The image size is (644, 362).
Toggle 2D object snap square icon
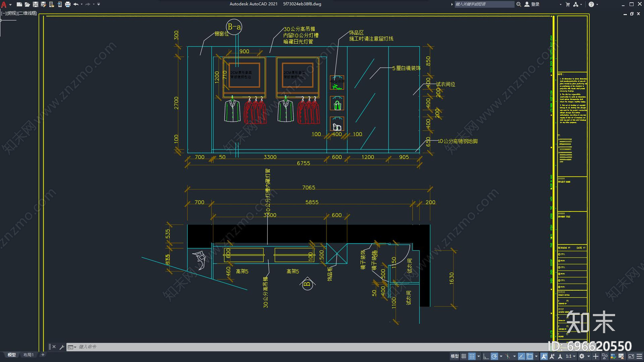[x=530, y=356]
